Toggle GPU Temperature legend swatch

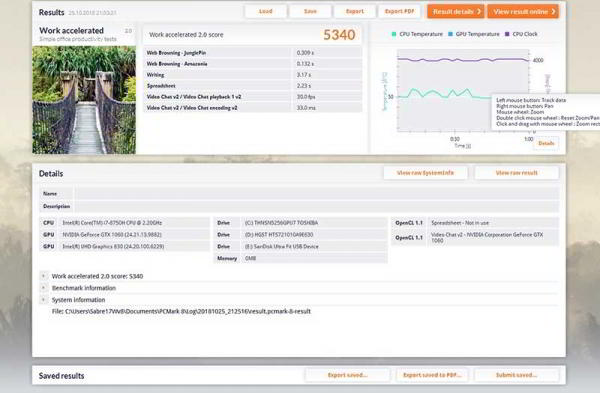click(x=450, y=34)
